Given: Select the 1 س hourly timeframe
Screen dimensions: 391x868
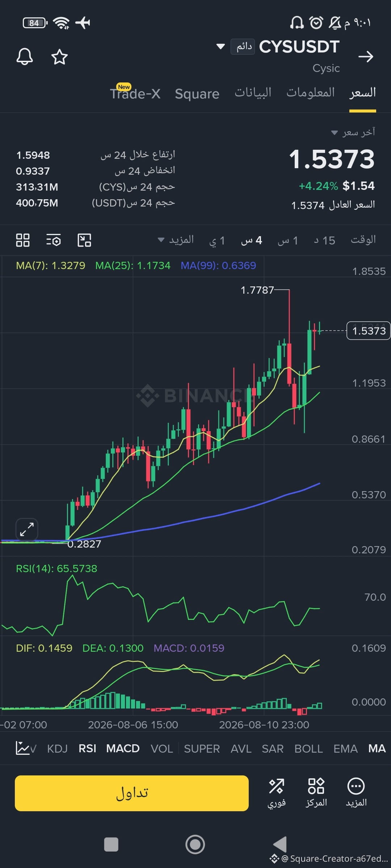Looking at the screenshot, I should pyautogui.click(x=287, y=241).
